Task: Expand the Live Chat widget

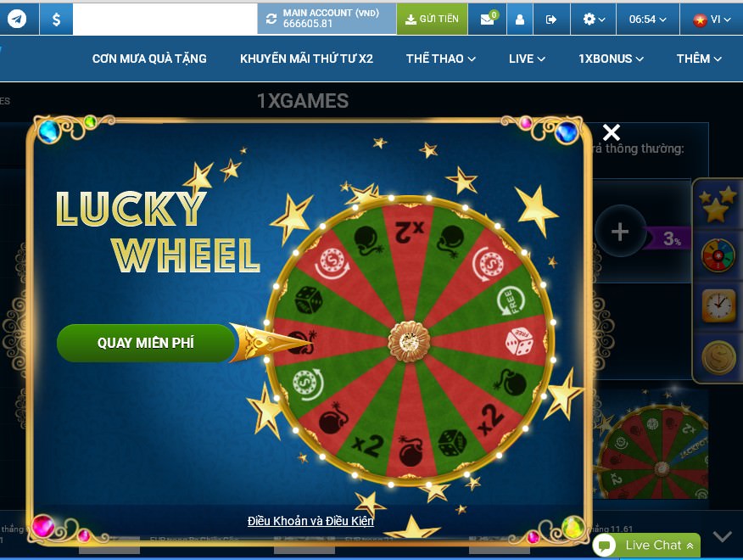Action: pos(646,546)
